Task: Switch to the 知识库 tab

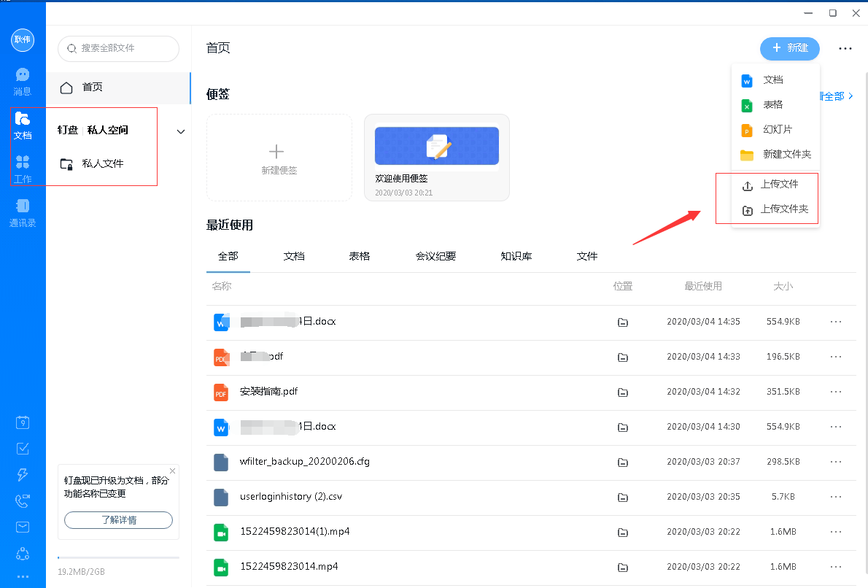Action: pos(516,256)
